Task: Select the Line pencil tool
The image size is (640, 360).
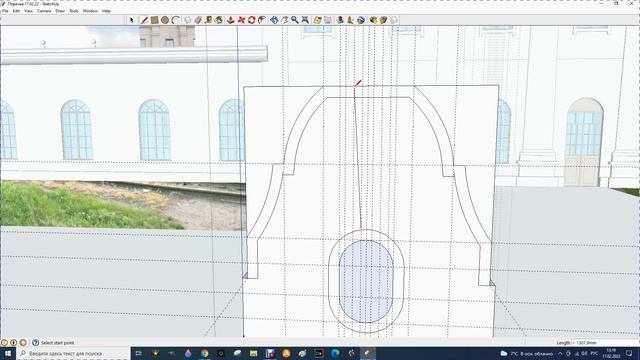Action: click(144, 20)
